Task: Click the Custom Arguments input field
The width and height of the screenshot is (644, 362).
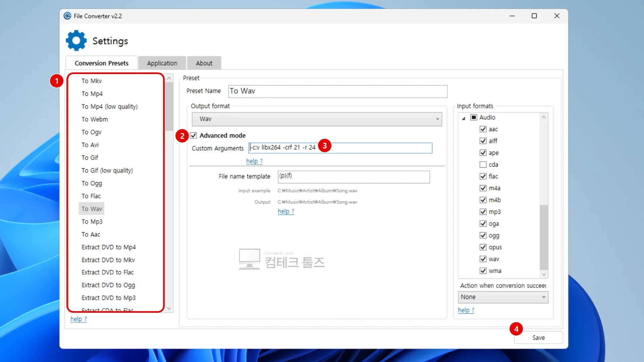Action: tap(340, 148)
